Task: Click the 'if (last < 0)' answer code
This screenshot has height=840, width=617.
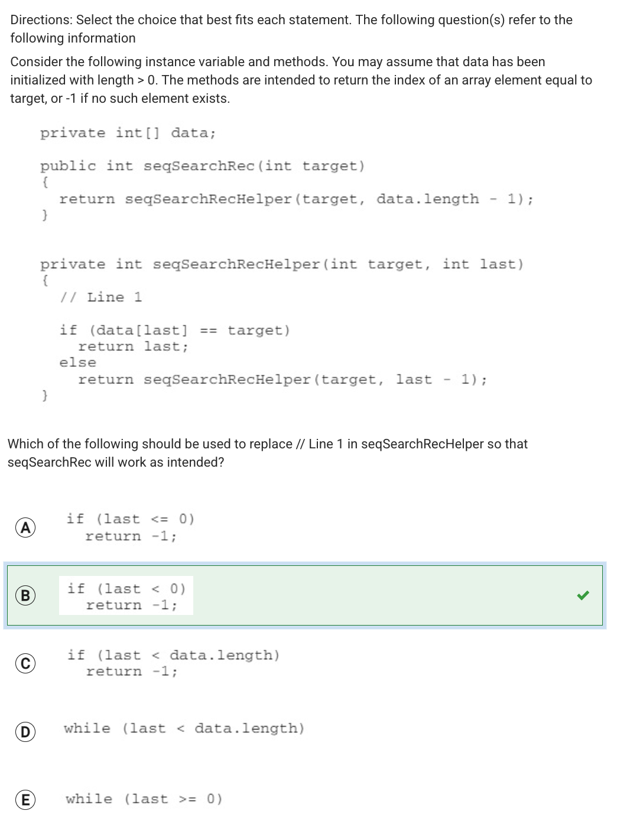Action: (x=126, y=596)
